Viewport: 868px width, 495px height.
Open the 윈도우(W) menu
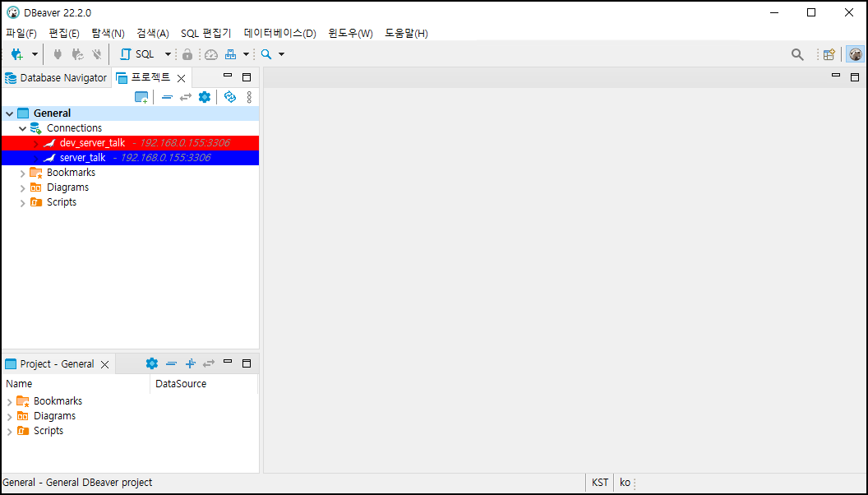click(x=350, y=33)
